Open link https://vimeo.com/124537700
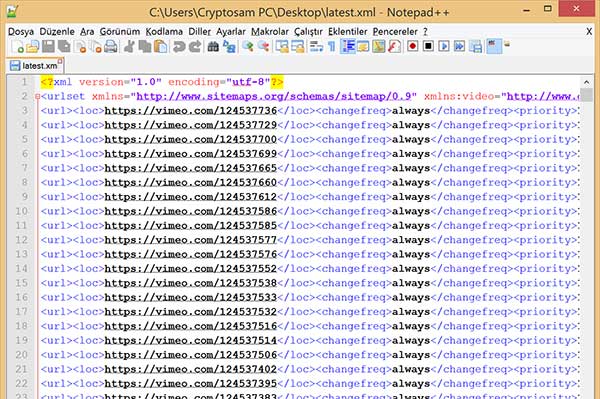600x399 pixels. point(191,139)
